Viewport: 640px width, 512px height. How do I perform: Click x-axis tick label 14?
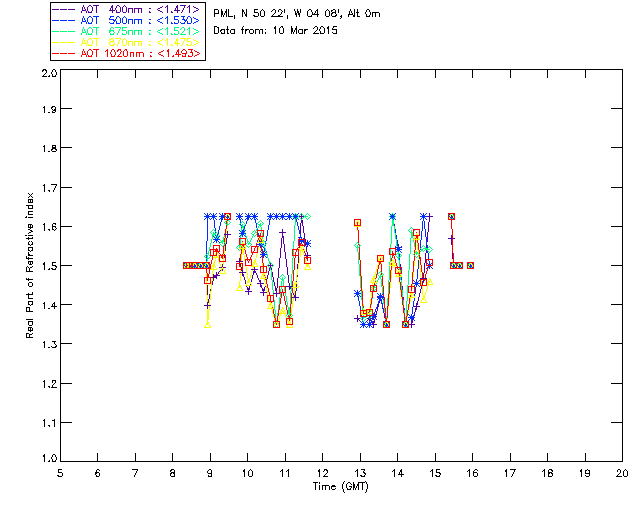click(x=398, y=473)
